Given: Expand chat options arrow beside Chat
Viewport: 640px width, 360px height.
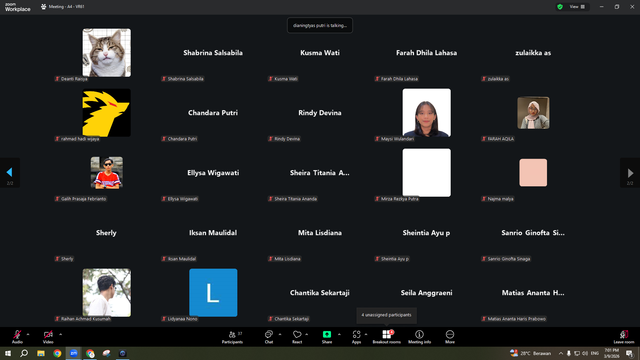Looking at the screenshot, I should coord(280,334).
